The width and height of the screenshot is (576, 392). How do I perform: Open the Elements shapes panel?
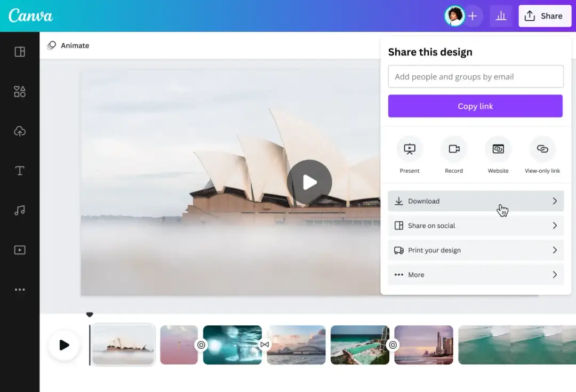pos(20,92)
